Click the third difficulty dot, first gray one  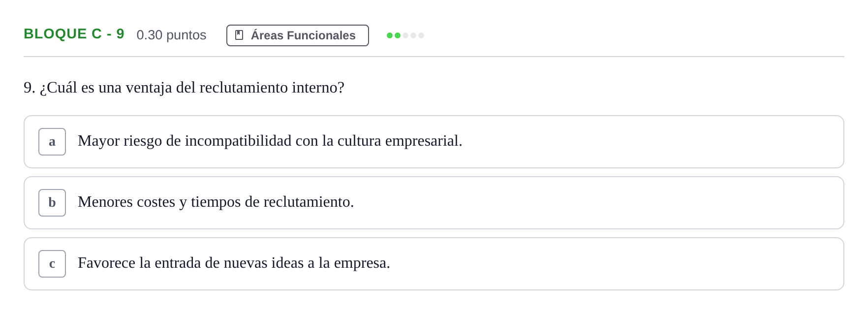405,35
